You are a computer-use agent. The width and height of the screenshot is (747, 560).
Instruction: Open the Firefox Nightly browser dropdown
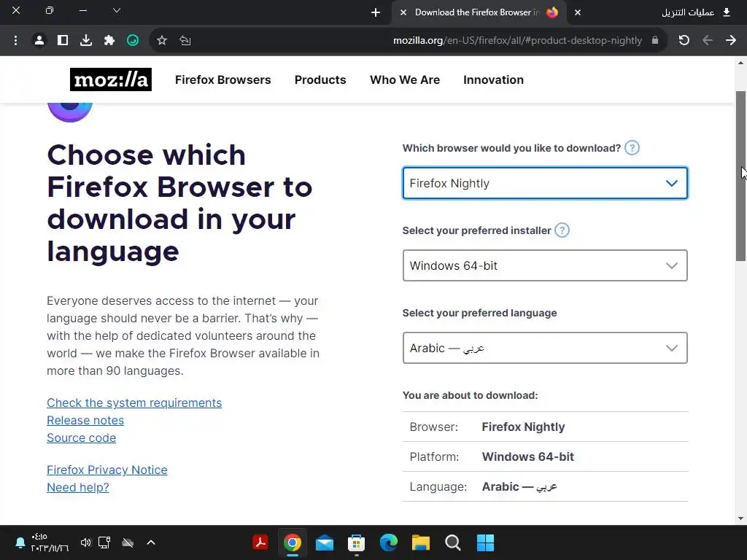click(x=545, y=183)
